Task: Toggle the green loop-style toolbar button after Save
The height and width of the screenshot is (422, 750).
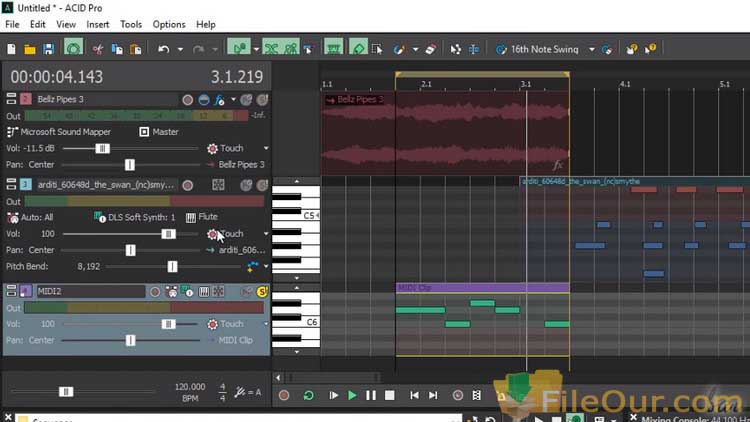Action: pos(73,48)
